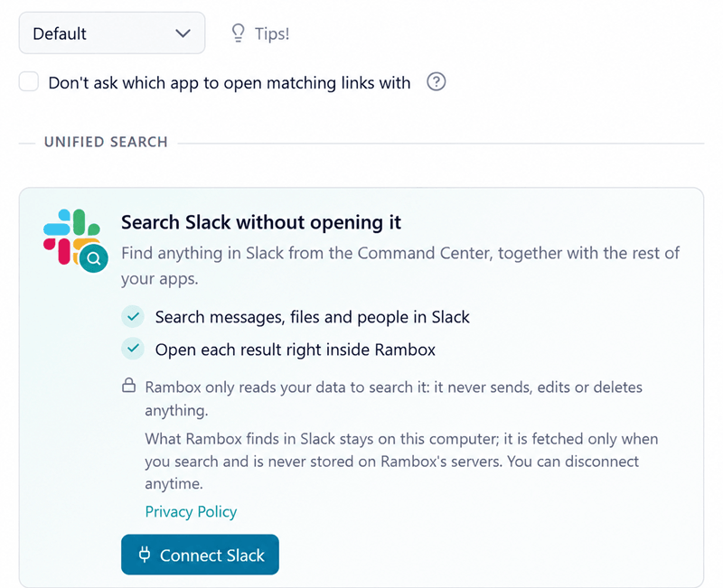Click the 'Rambox only reads your data' note

tap(394, 398)
